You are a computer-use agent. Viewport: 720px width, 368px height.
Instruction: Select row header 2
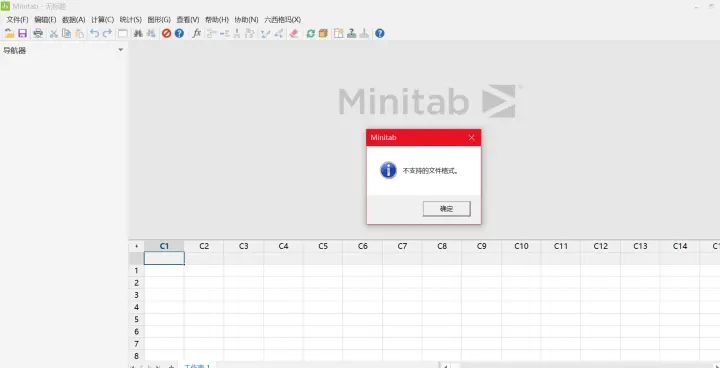pos(136,283)
